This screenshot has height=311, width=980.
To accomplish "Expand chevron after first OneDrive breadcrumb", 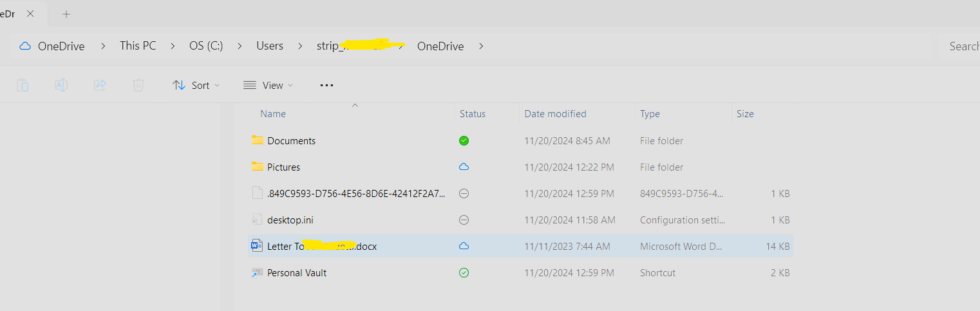I will pos(102,46).
